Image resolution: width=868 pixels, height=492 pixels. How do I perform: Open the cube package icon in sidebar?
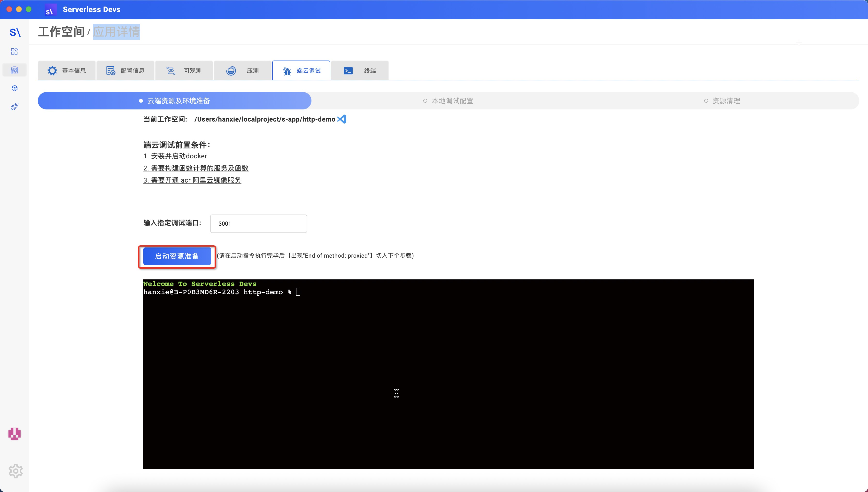(15, 88)
